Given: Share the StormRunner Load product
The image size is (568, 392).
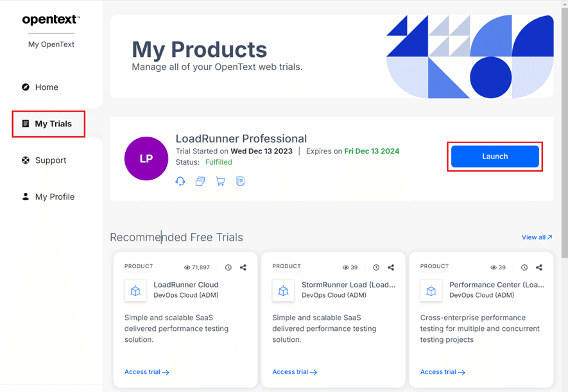Looking at the screenshot, I should pos(391,268).
